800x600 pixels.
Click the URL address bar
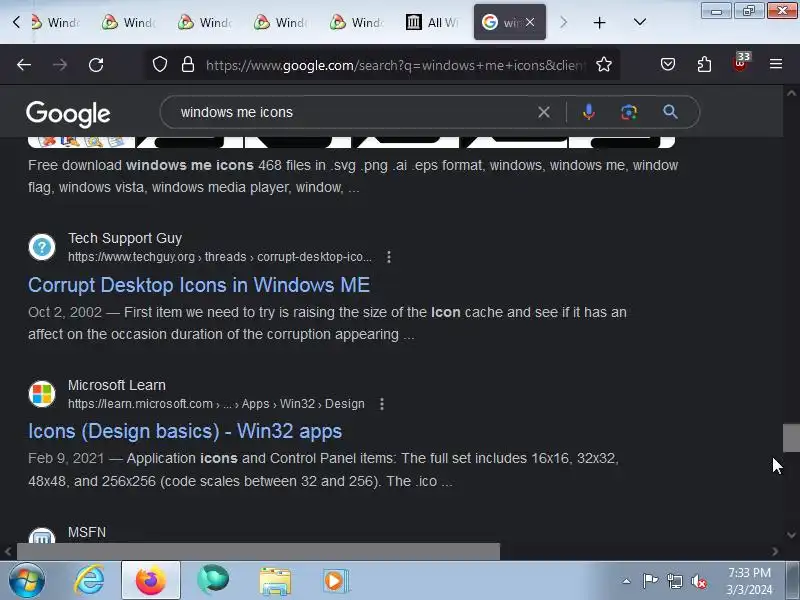(x=395, y=65)
